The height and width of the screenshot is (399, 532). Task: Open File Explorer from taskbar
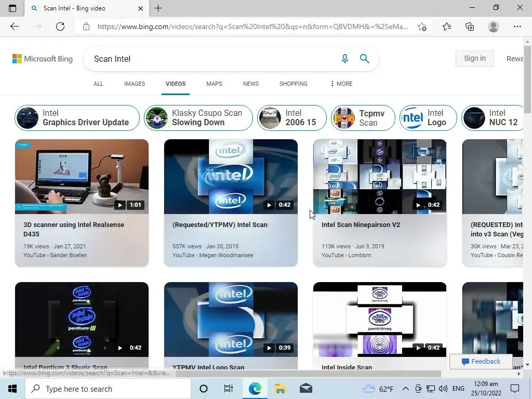point(280,389)
